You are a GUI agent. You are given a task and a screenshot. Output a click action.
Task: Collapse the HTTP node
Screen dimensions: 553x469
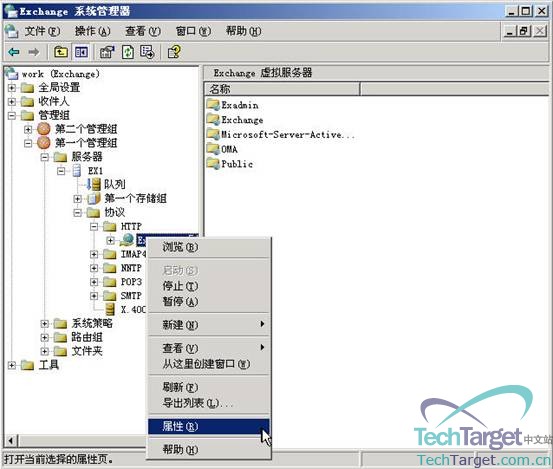[94, 226]
